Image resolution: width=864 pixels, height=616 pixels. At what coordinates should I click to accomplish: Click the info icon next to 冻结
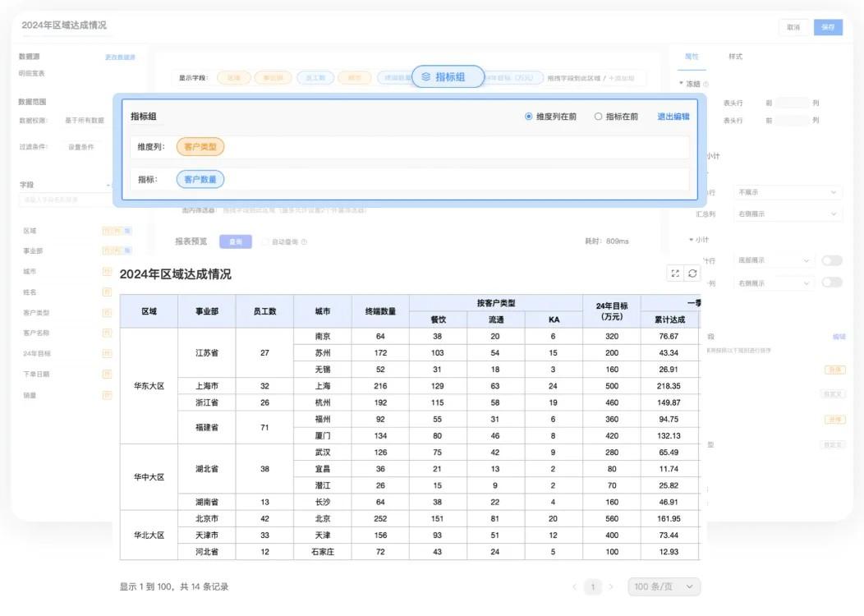(705, 83)
